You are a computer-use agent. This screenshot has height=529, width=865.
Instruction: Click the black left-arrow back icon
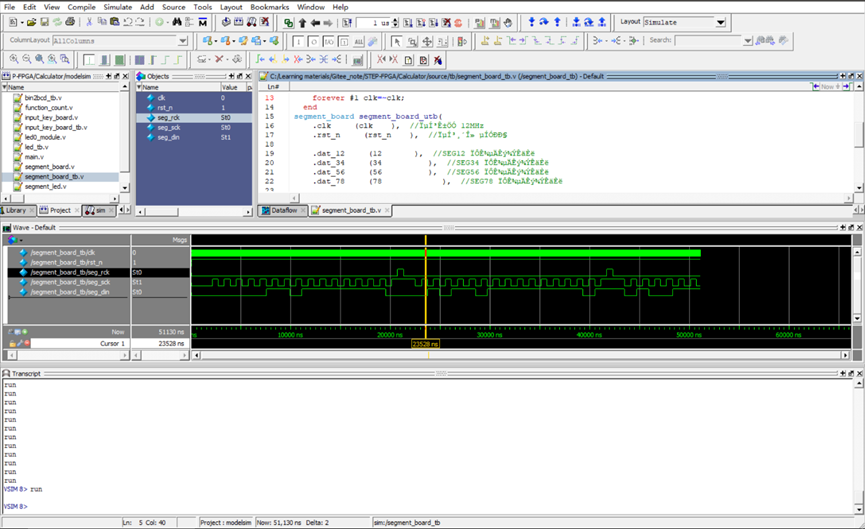[315, 23]
